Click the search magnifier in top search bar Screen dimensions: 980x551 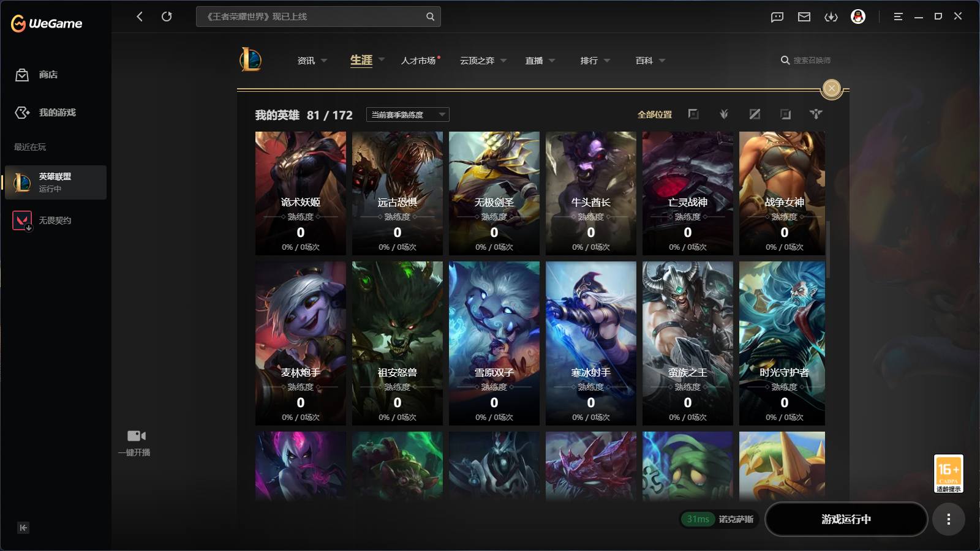pos(430,17)
